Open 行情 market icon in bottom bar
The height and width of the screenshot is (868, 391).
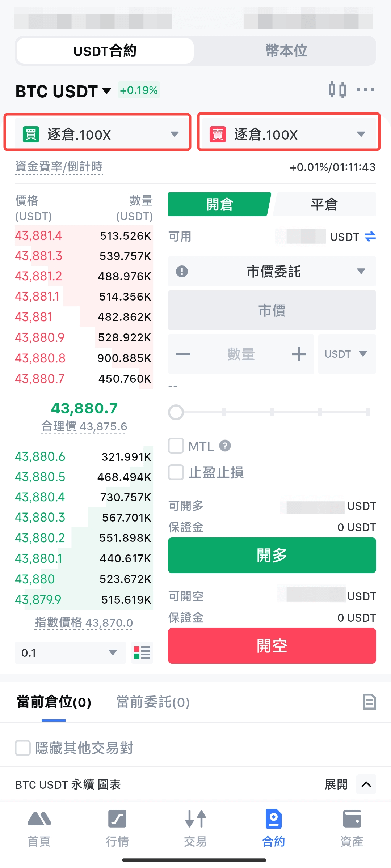(117, 826)
